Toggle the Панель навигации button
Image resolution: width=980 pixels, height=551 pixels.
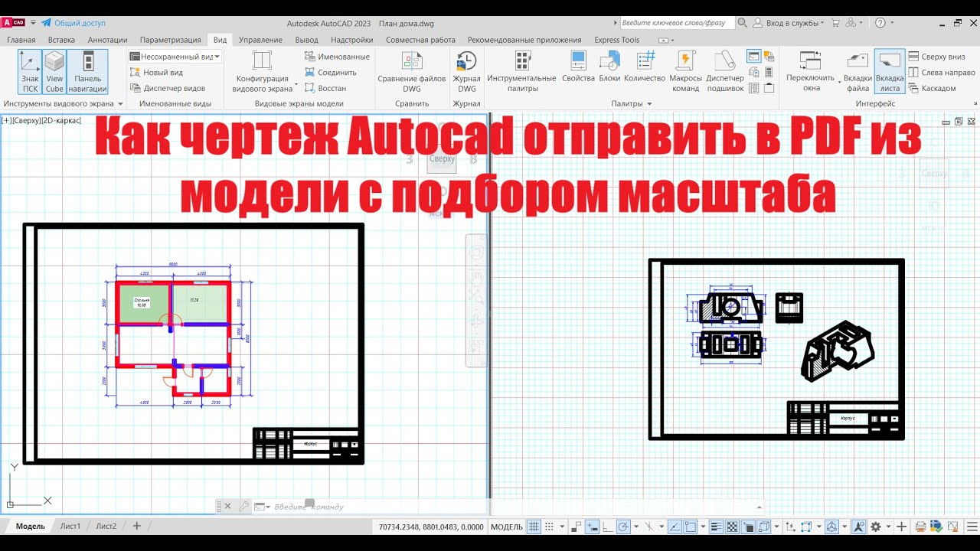pos(87,72)
